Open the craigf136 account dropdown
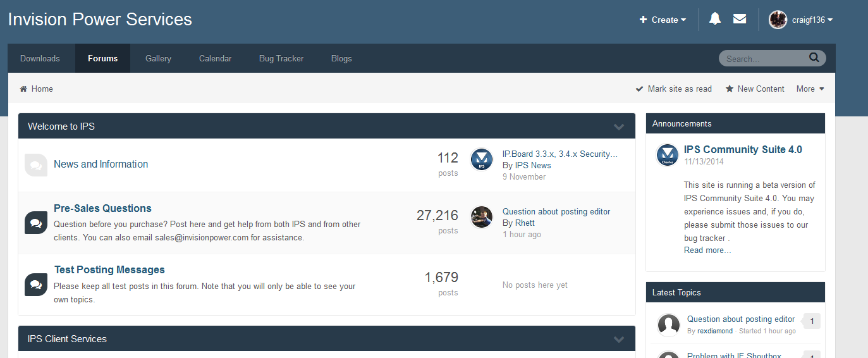The width and height of the screenshot is (868, 358). [812, 20]
